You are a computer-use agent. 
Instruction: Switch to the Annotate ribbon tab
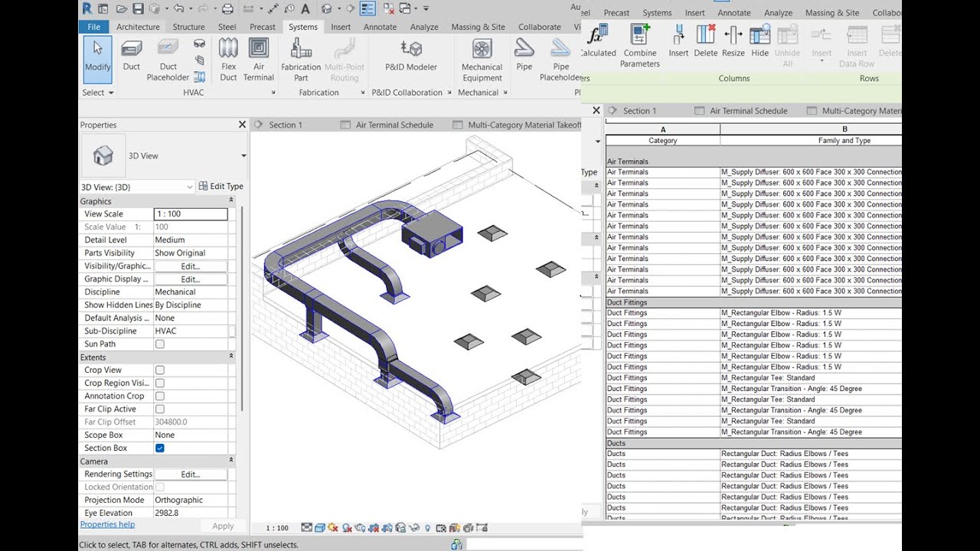point(381,27)
